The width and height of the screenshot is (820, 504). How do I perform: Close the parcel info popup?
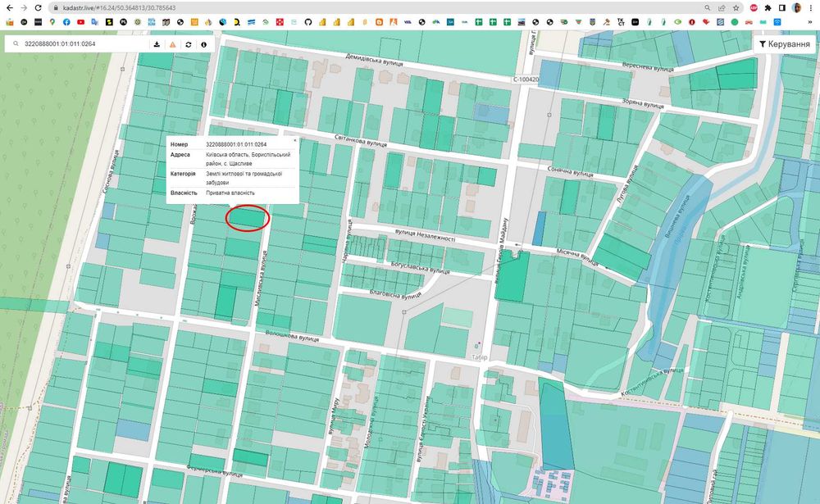click(294, 140)
